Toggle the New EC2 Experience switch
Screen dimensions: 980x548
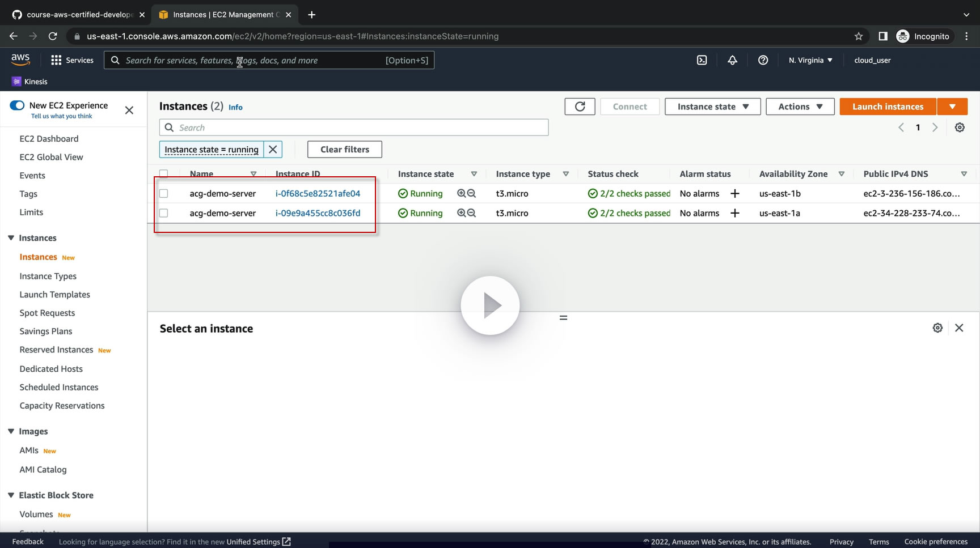pyautogui.click(x=17, y=105)
